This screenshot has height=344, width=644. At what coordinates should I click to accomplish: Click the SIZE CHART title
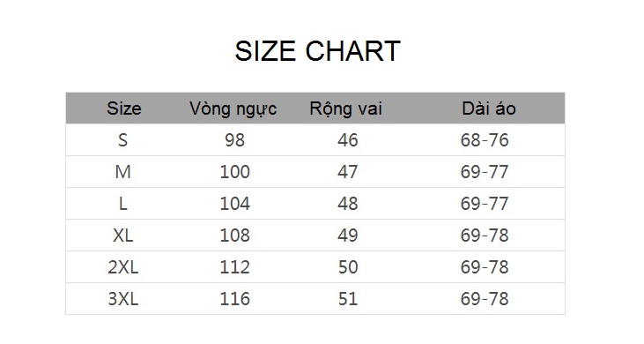coord(317,51)
